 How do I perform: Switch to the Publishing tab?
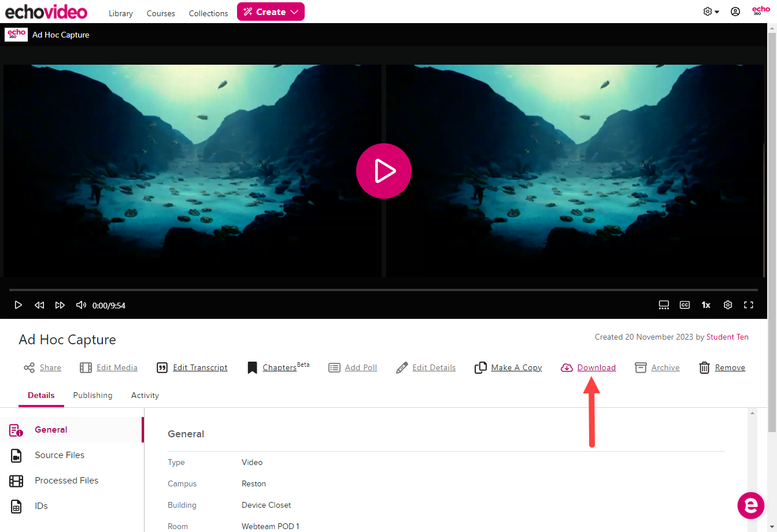click(92, 395)
